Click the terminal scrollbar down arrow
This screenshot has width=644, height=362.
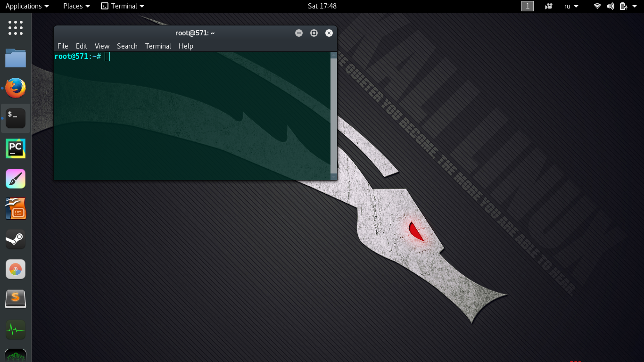[334, 177]
